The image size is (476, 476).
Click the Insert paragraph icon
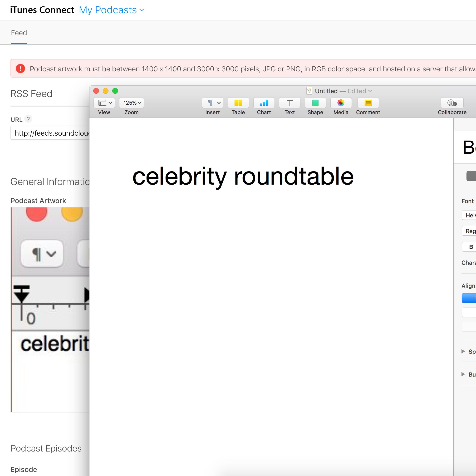212,103
